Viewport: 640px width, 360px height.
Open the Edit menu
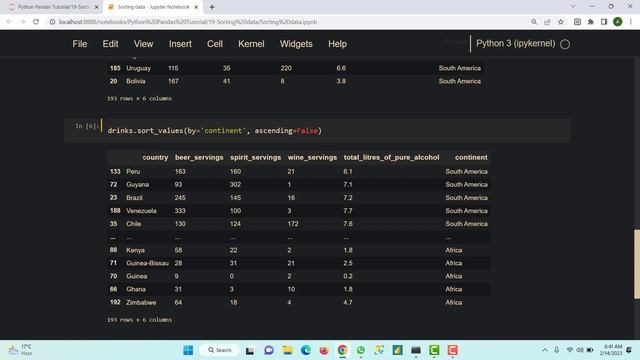[x=110, y=44]
